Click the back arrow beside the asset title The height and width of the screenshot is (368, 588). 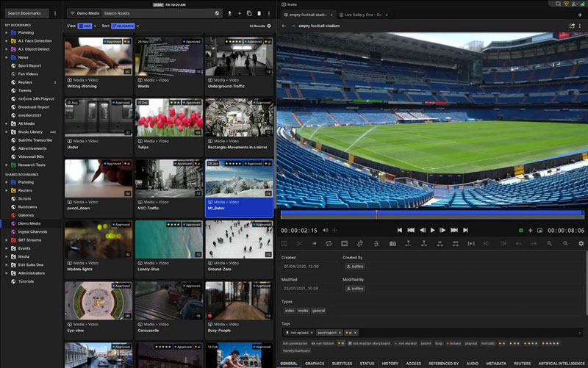[x=284, y=26]
